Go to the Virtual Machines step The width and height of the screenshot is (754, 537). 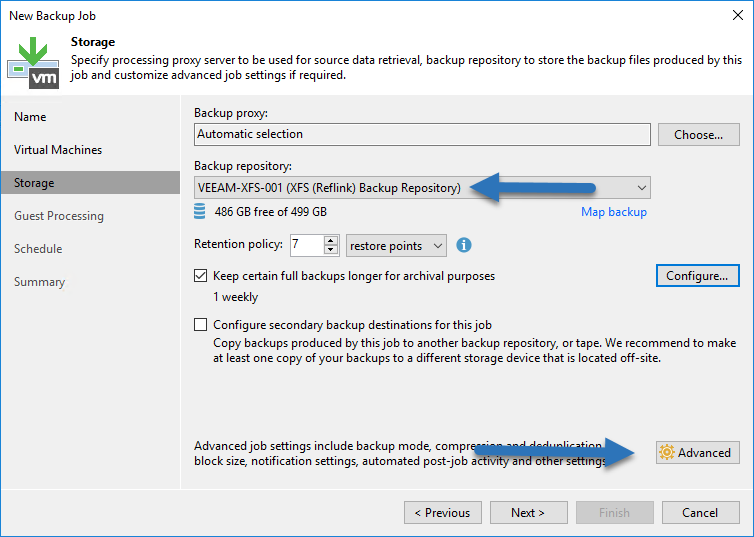[58, 150]
